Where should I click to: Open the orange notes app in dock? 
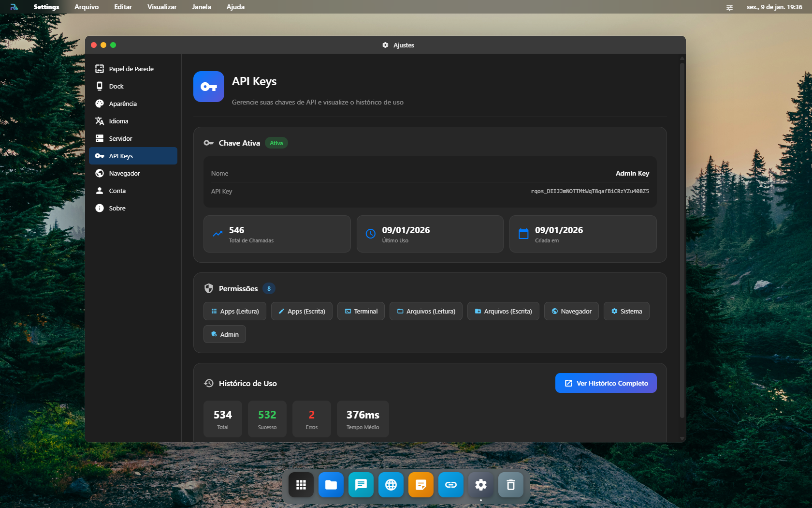point(421,485)
